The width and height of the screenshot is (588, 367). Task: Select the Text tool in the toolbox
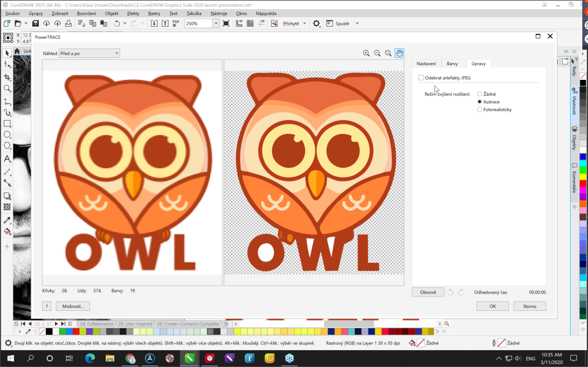tap(7, 159)
